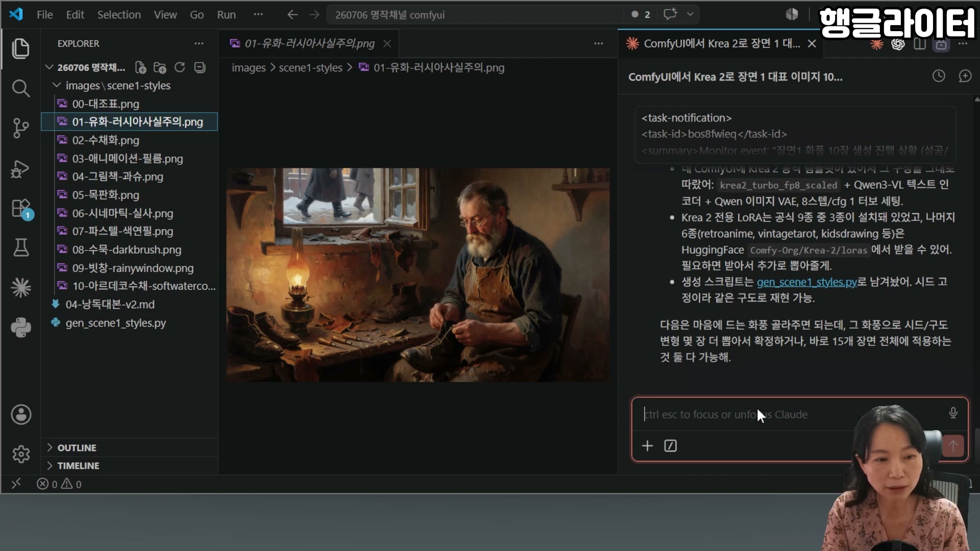The image size is (980, 551).
Task: Open the Selection menu
Action: pos(119,15)
